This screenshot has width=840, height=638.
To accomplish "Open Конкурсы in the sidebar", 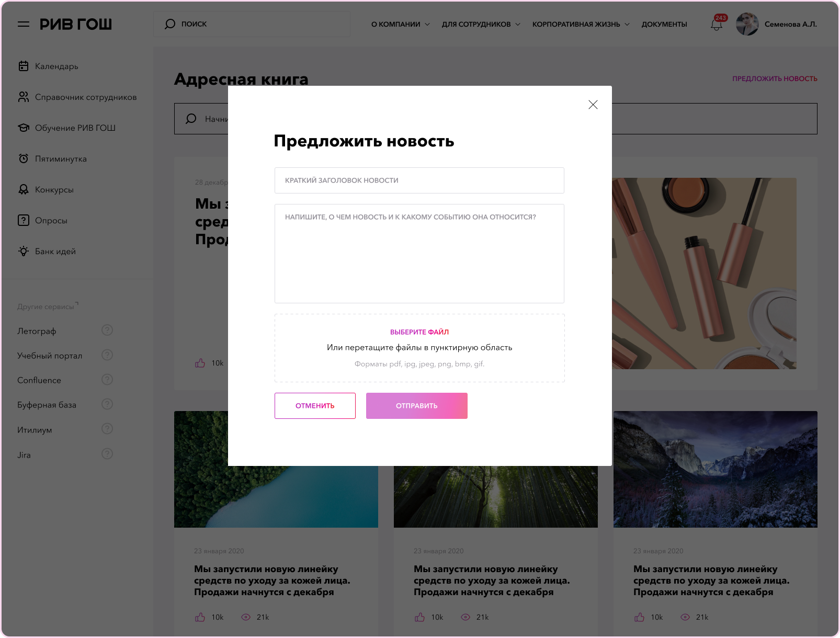I will click(54, 189).
